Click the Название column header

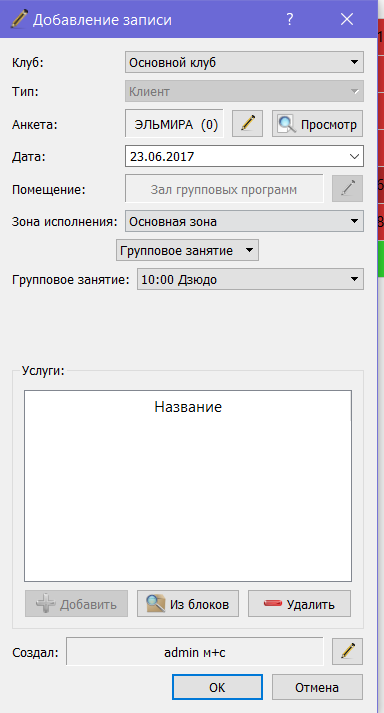tap(188, 407)
